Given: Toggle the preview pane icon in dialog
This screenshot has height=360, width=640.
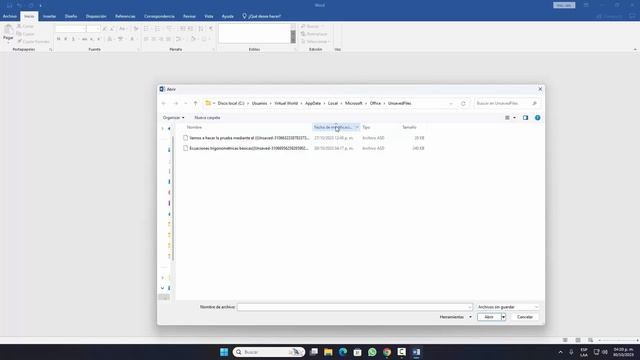Looking at the screenshot, I should coord(525,118).
